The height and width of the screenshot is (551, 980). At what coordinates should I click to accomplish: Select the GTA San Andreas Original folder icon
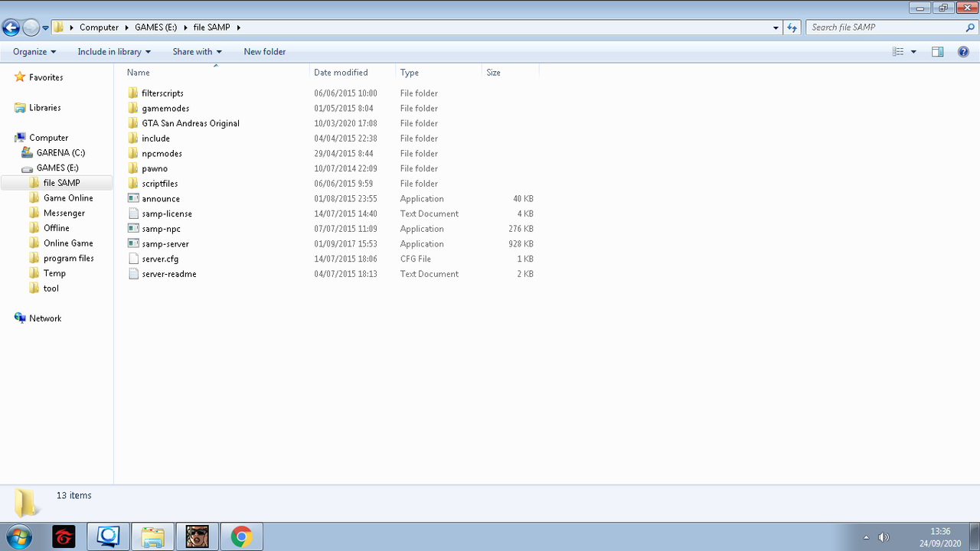(133, 123)
